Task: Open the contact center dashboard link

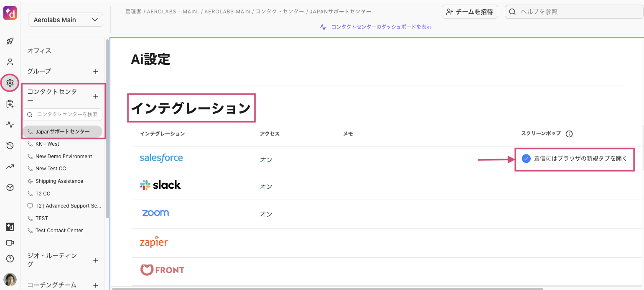Action: pos(375,27)
